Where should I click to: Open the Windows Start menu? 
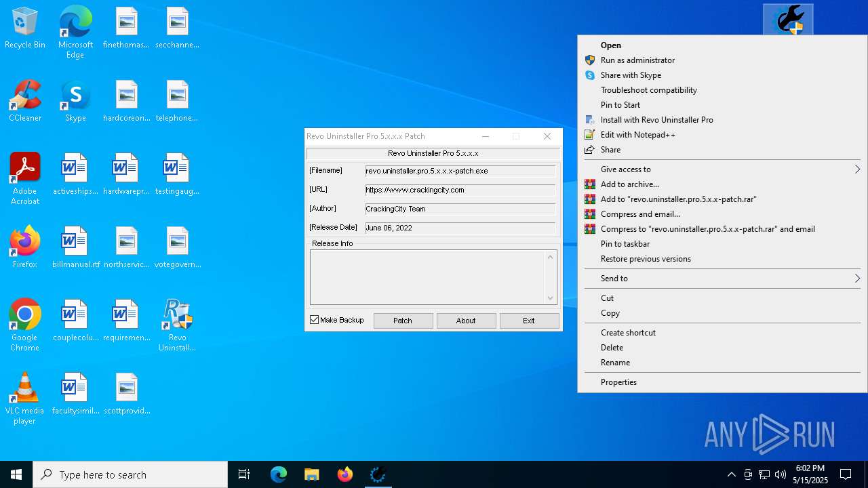click(x=16, y=474)
